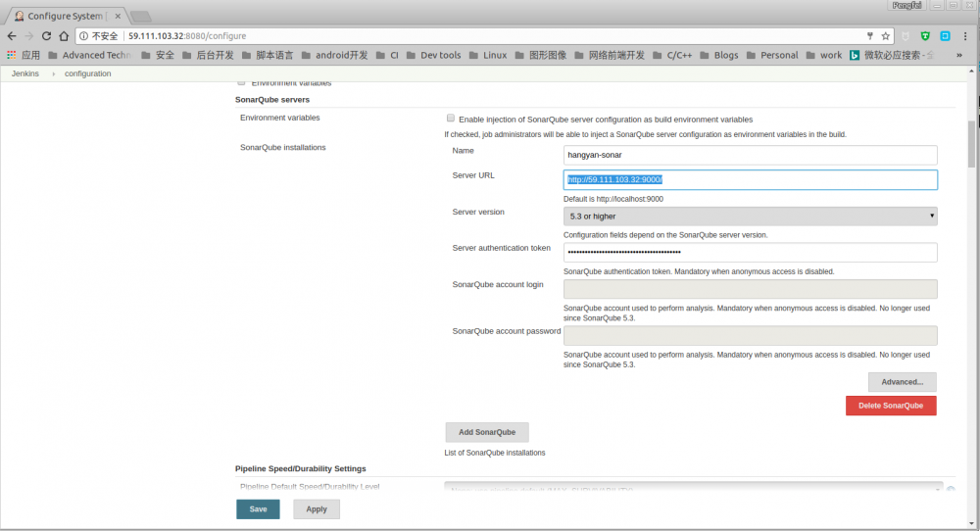
Task: Click the red Delete SonarQube button
Action: click(x=891, y=406)
